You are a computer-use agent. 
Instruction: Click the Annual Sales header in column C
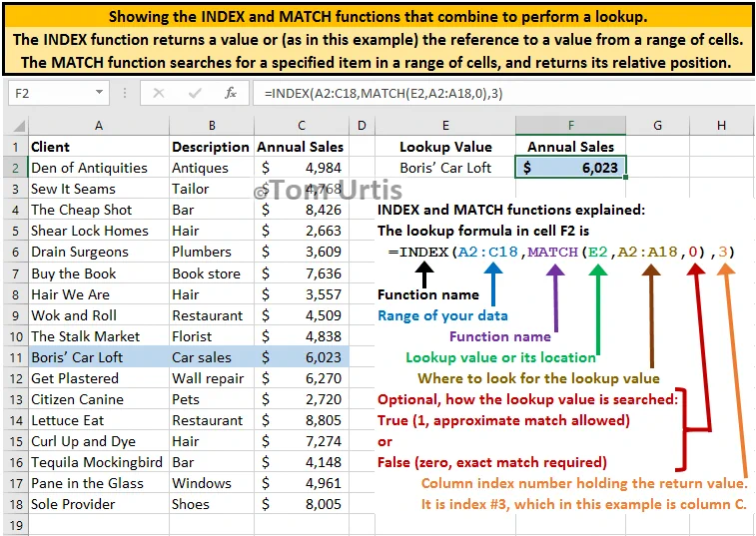(x=302, y=147)
